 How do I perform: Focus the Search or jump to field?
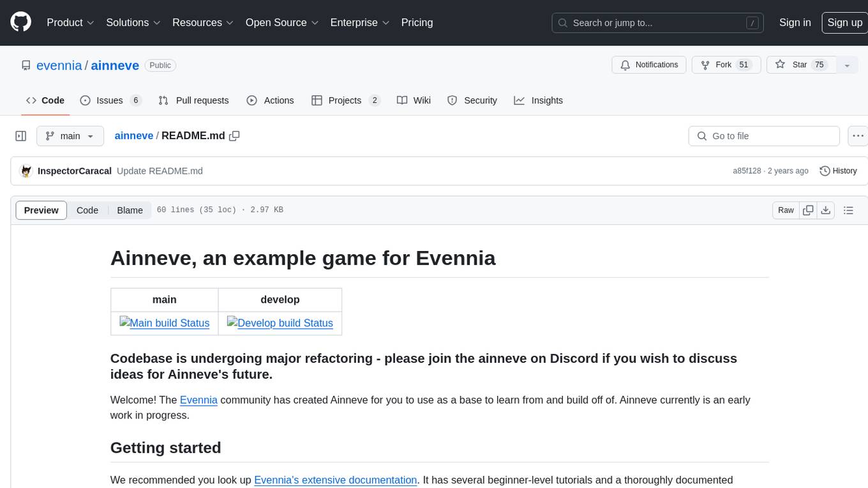coord(658,23)
